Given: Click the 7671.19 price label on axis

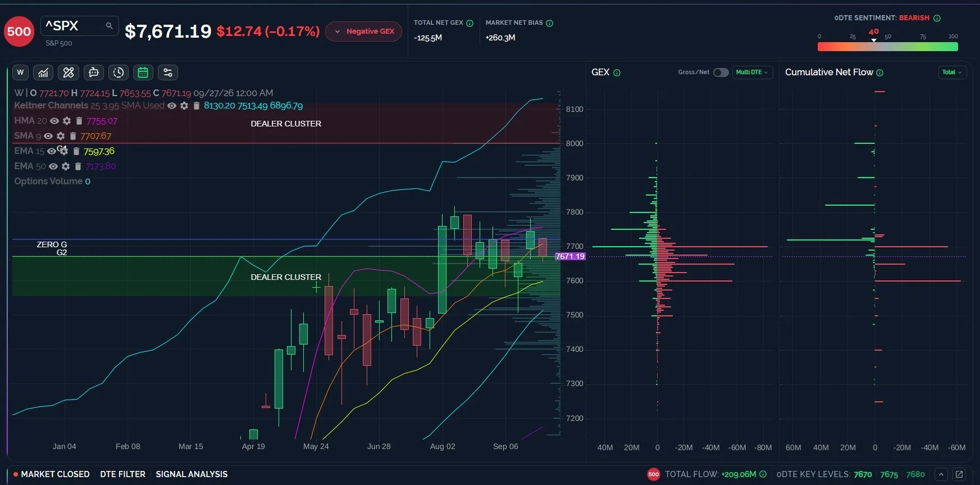Looking at the screenshot, I should (570, 256).
